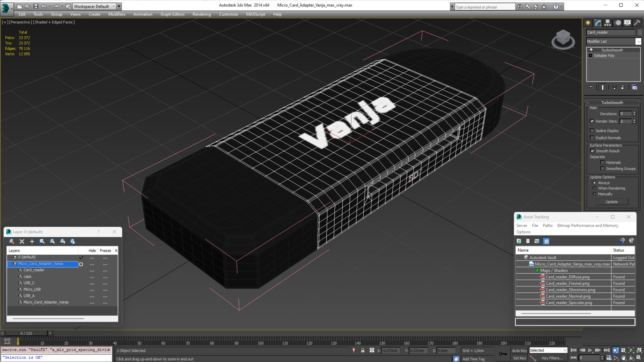Click Pan View hand icon
644x362 pixels.
(x=623, y=358)
